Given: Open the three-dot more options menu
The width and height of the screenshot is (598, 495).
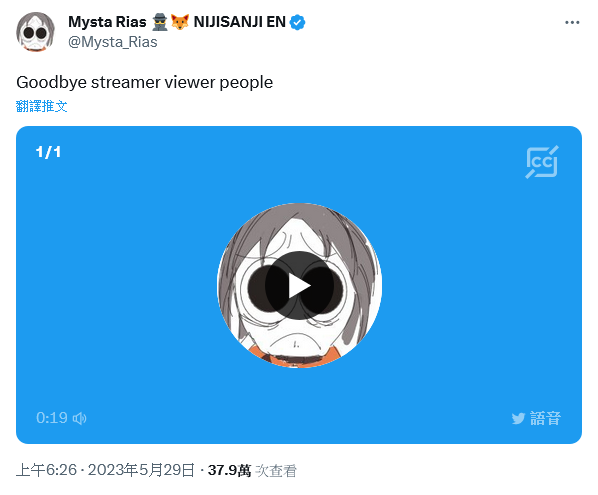Looking at the screenshot, I should pyautogui.click(x=572, y=22).
